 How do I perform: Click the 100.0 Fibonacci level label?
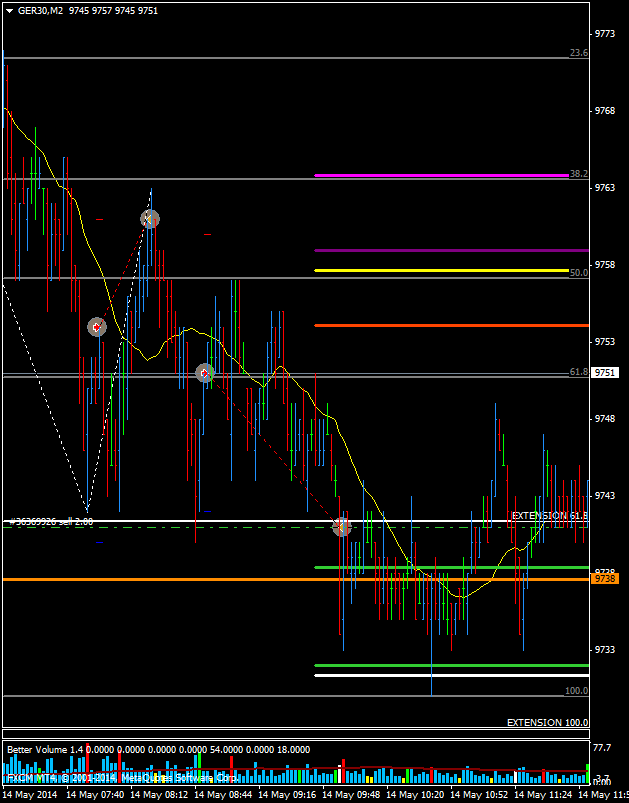576,691
